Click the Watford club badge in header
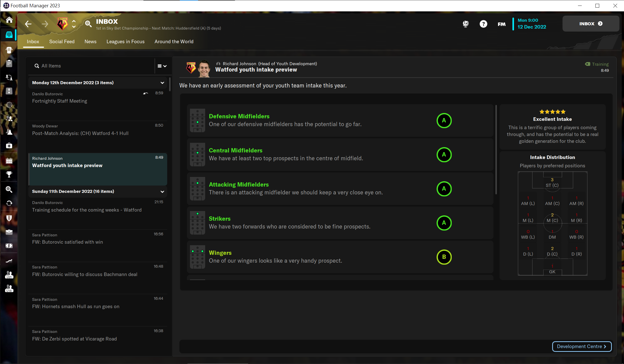The height and width of the screenshot is (364, 624). coord(62,24)
